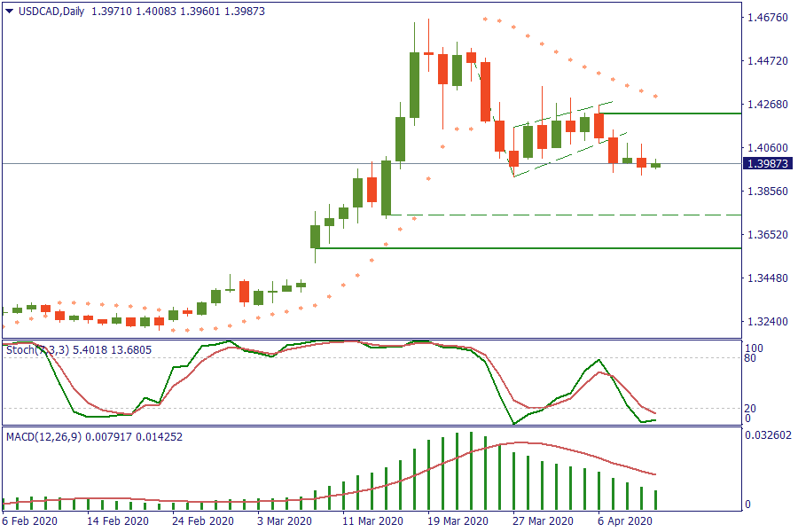The image size is (798, 532).
Task: Select the 1.36520 price scale label
Action: tap(768, 235)
